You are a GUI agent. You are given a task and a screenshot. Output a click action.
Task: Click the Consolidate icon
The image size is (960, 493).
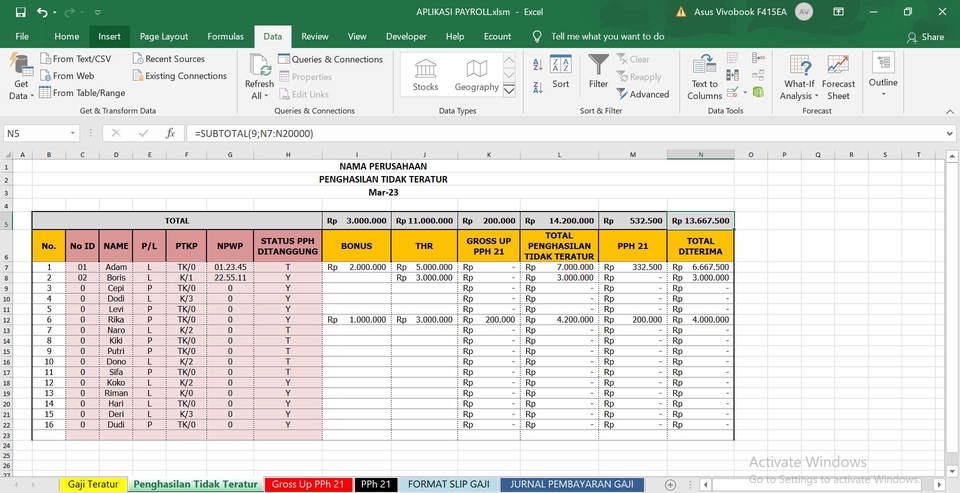tap(758, 58)
